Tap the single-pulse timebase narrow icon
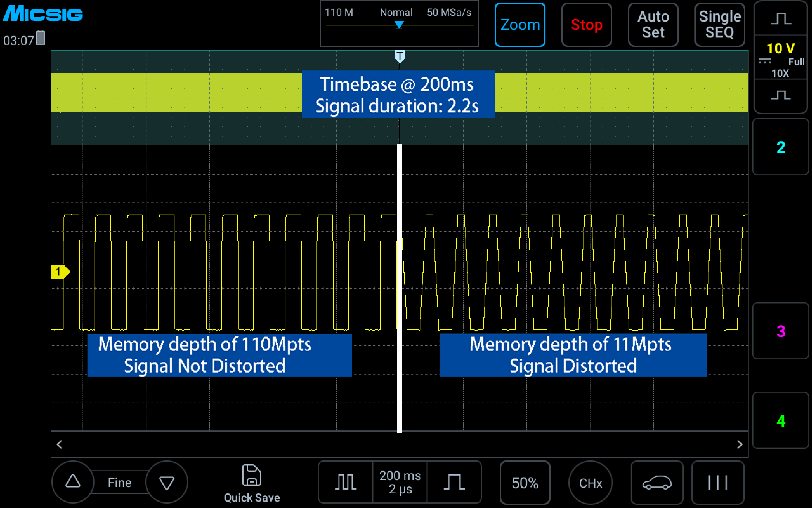Screen dimensions: 812x508 point(454,482)
